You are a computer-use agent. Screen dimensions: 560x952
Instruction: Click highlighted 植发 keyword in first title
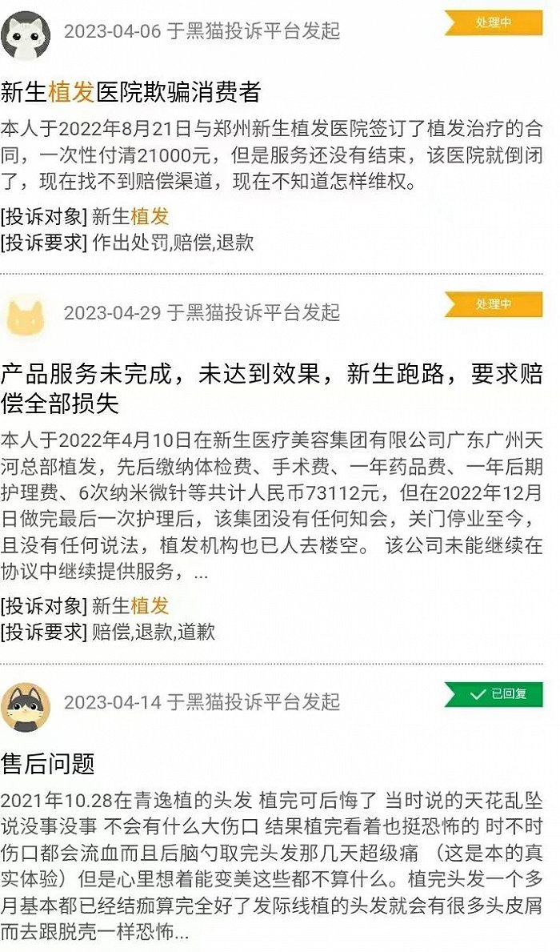(x=71, y=92)
